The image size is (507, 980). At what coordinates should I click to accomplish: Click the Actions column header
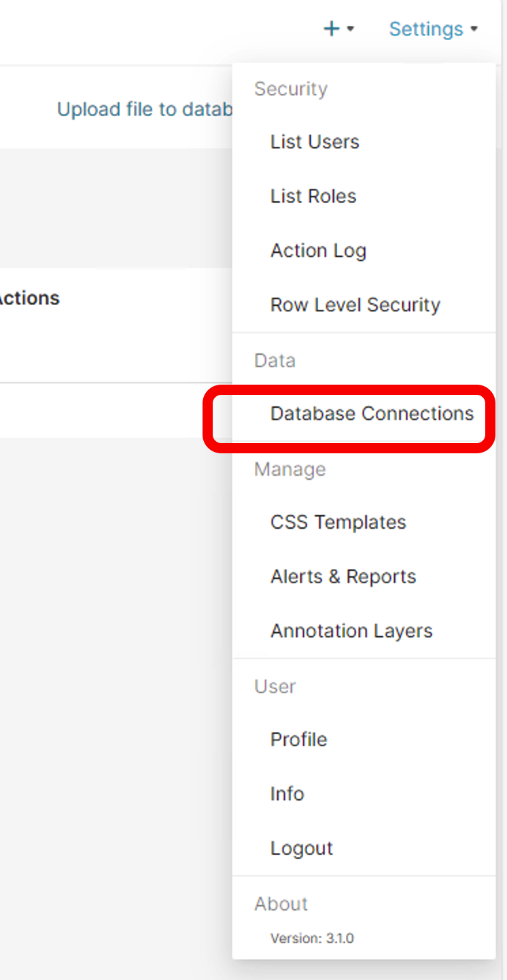pyautogui.click(x=29, y=298)
